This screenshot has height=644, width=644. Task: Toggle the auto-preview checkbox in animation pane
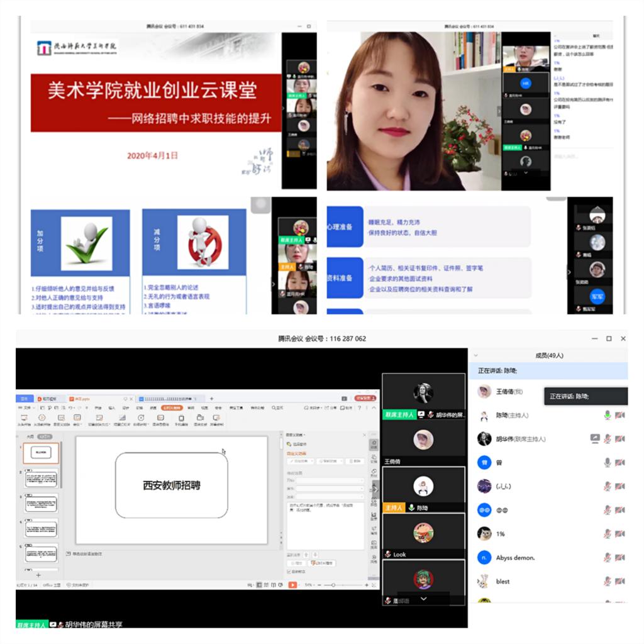[289, 572]
